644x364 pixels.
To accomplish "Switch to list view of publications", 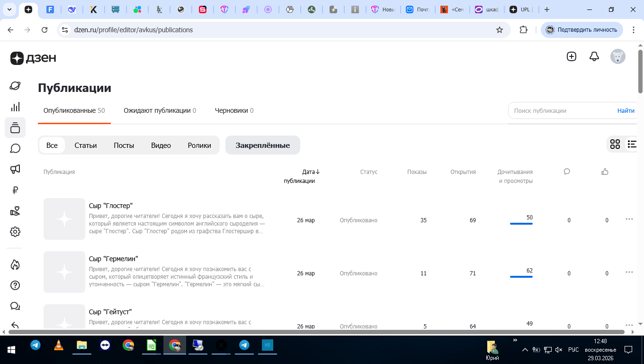I will tap(632, 144).
